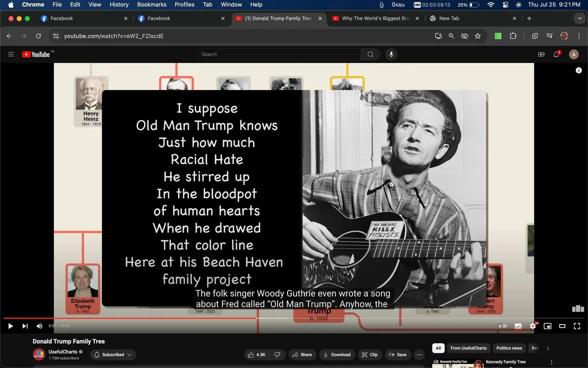The height and width of the screenshot is (368, 588).
Task: Click the address bar URL
Action: pyautogui.click(x=114, y=36)
